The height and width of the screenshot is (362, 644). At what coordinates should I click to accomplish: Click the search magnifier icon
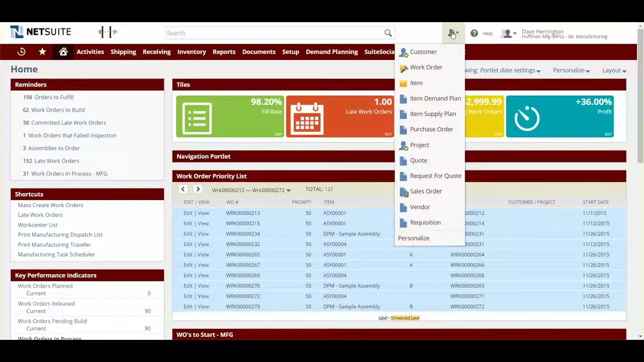(x=388, y=33)
